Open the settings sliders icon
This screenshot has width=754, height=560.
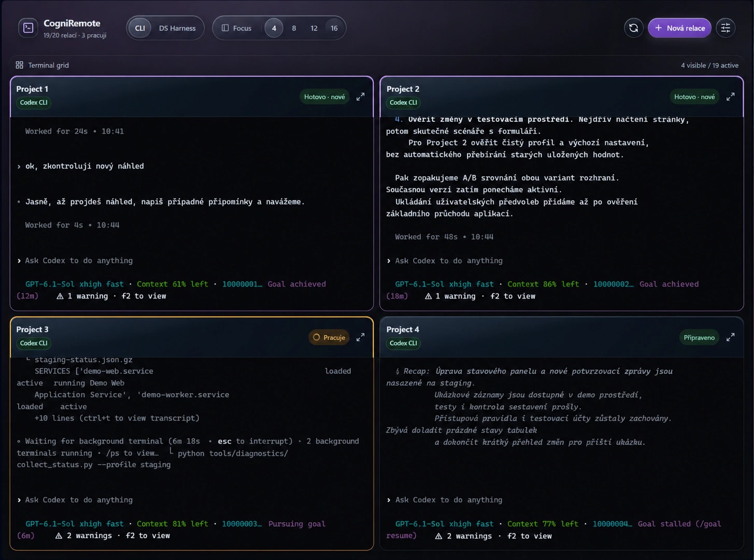(725, 28)
